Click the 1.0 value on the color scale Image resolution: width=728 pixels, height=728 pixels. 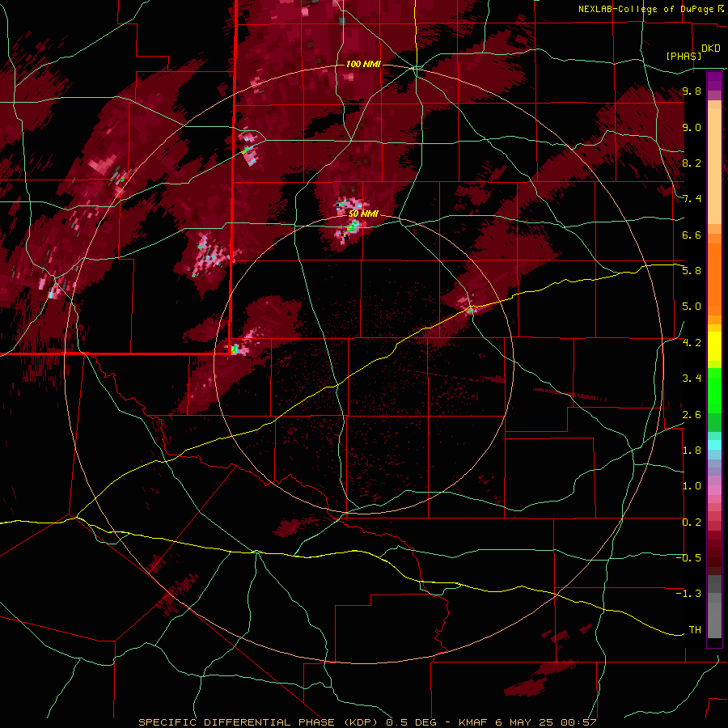[692, 485]
